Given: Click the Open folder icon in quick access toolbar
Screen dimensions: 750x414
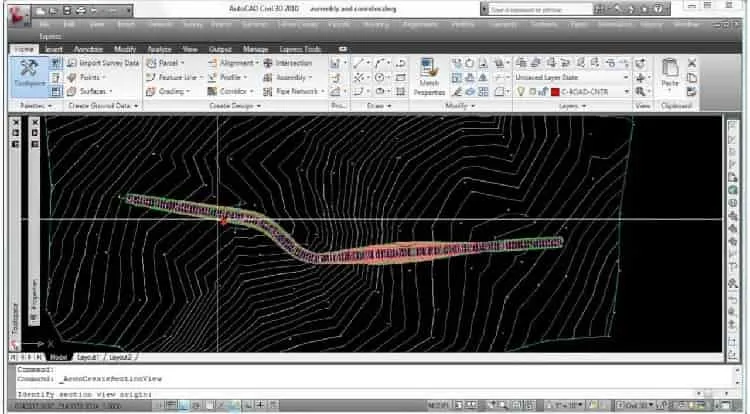Looking at the screenshot, I should 54,10.
